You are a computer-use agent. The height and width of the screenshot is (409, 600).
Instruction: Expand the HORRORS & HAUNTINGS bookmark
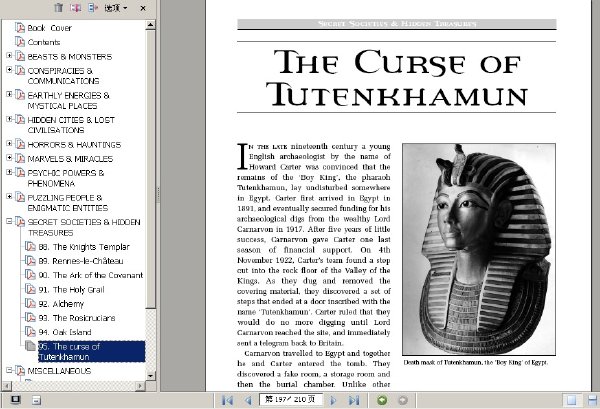point(9,143)
